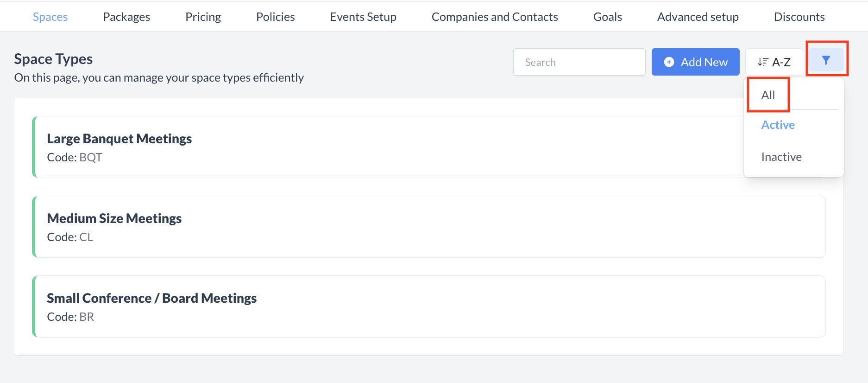The width and height of the screenshot is (868, 383).
Task: Switch to Companies and Contacts tab
Action: pos(495,17)
